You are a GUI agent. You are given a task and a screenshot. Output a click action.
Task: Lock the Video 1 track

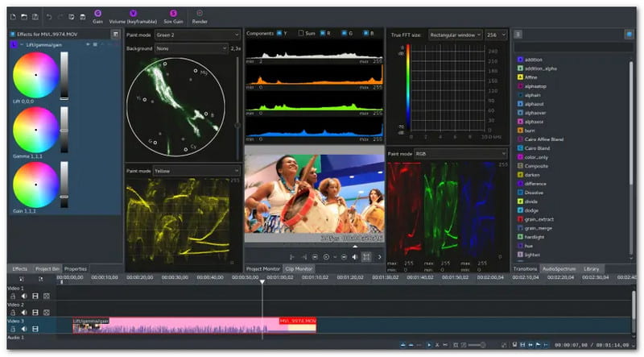pos(13,296)
